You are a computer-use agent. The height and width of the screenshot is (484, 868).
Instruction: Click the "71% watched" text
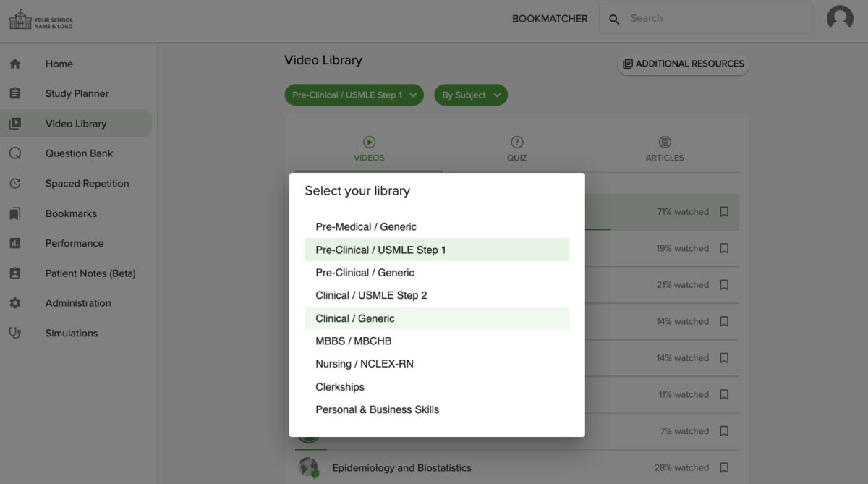click(x=683, y=212)
